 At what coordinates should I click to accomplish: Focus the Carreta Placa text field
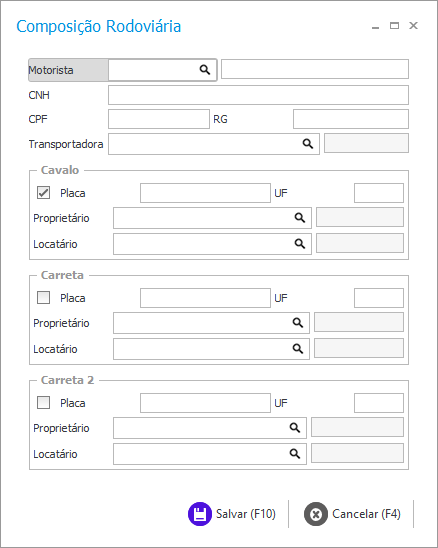pos(206,298)
